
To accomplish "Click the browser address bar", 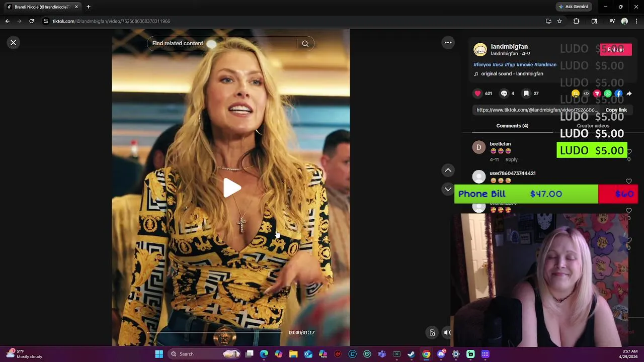I will tap(292, 21).
